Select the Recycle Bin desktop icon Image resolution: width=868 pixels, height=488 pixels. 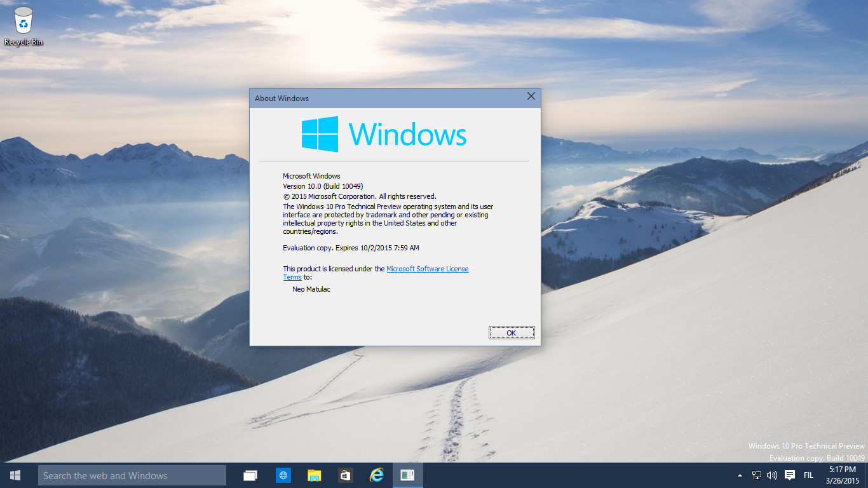point(24,26)
